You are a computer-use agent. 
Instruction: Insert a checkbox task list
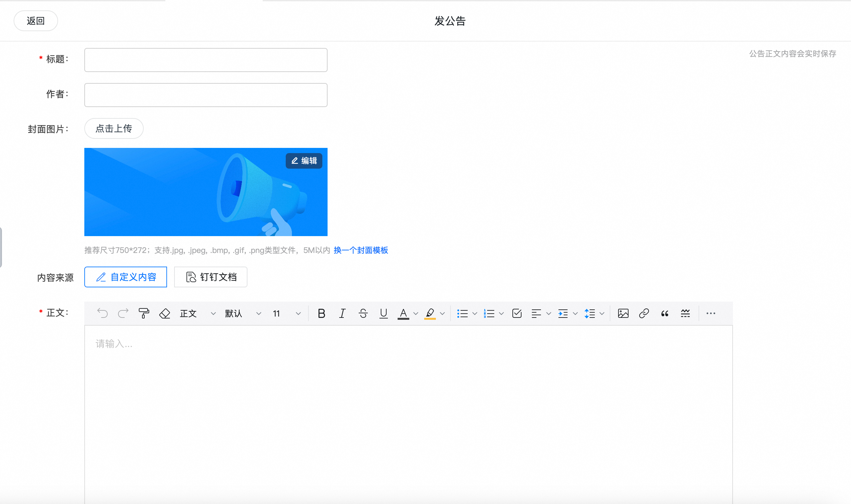517,313
